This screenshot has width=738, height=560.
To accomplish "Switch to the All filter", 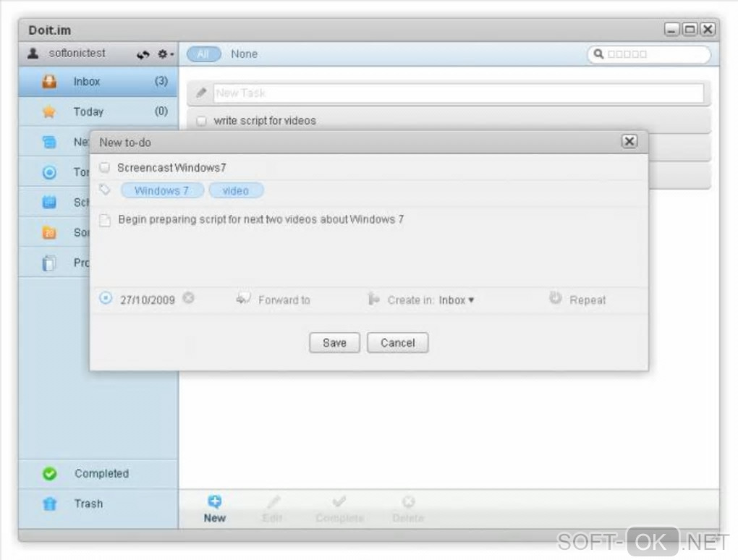I will point(203,54).
